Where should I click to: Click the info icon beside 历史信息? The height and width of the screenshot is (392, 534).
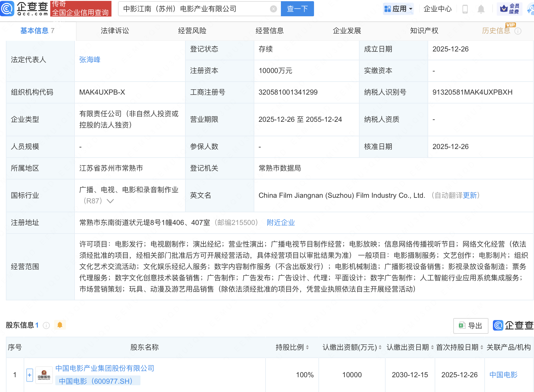[x=518, y=31]
